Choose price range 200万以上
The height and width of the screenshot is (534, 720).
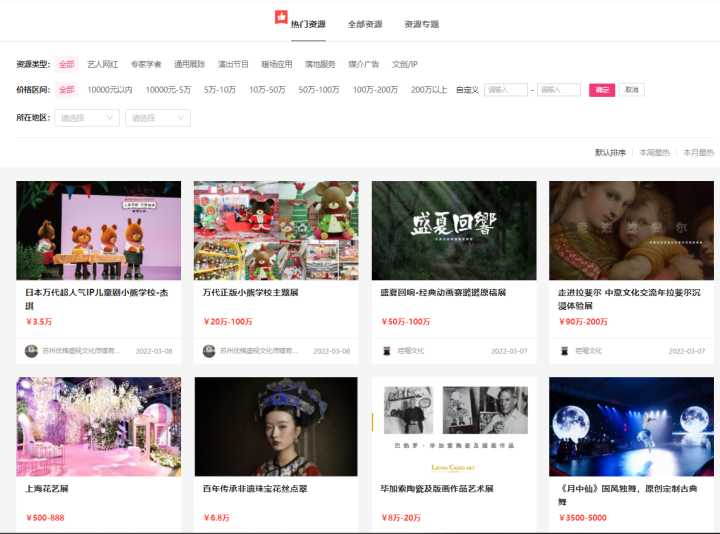pyautogui.click(x=429, y=90)
